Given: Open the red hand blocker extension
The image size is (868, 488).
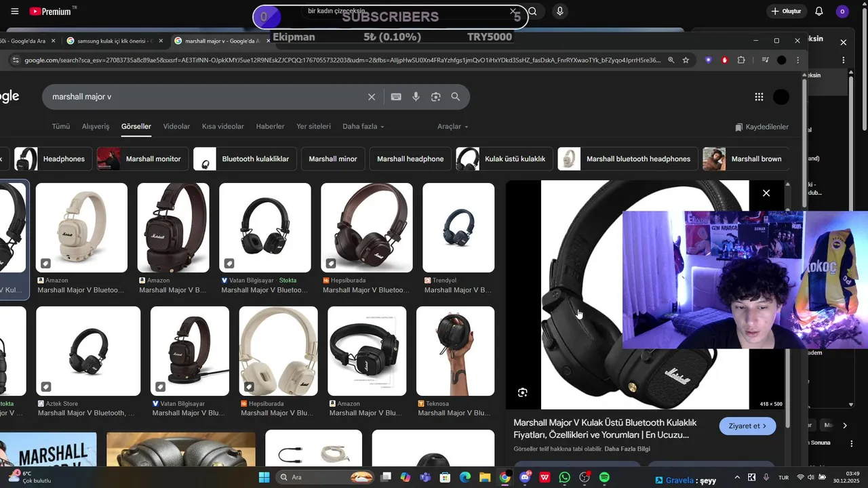Looking at the screenshot, I should point(724,60).
